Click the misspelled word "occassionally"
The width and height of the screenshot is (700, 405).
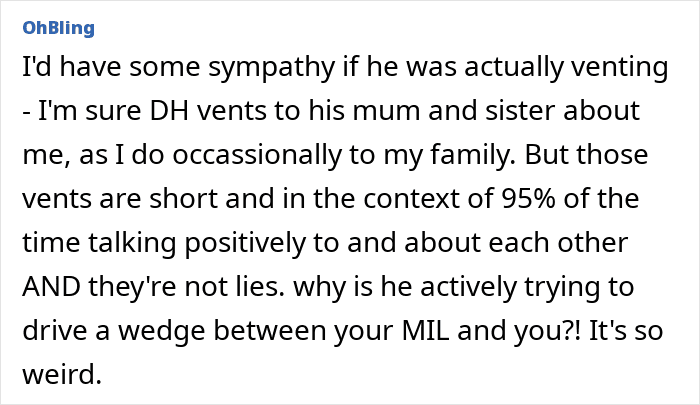point(257,156)
